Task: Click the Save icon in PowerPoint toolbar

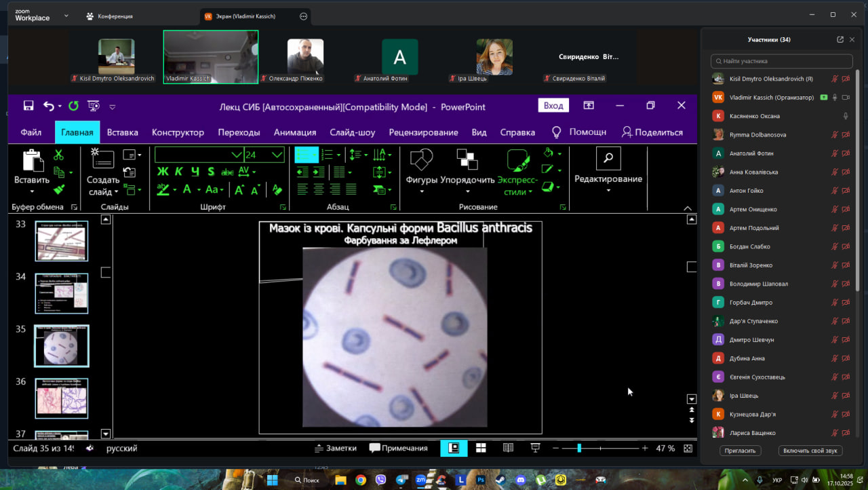Action: click(x=28, y=106)
